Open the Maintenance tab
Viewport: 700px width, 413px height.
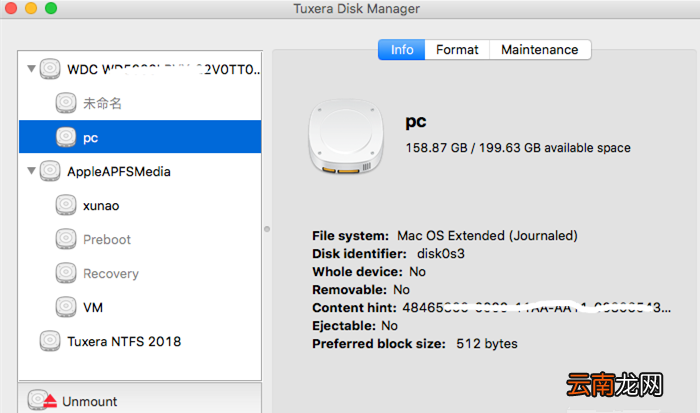540,50
